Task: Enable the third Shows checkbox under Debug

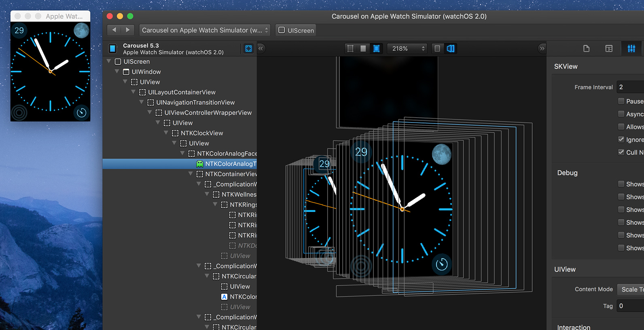Action: click(621, 209)
